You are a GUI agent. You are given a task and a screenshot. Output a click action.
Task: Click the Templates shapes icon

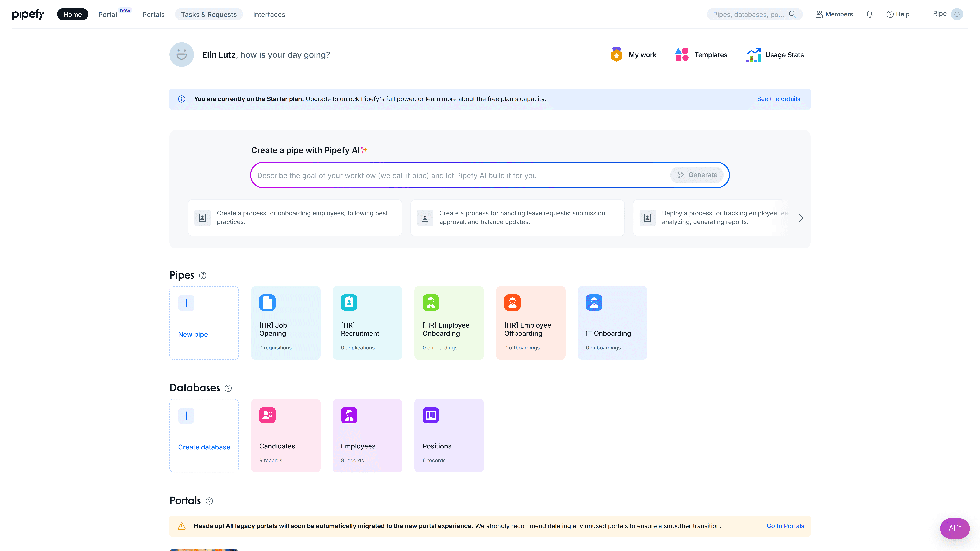[682, 55]
